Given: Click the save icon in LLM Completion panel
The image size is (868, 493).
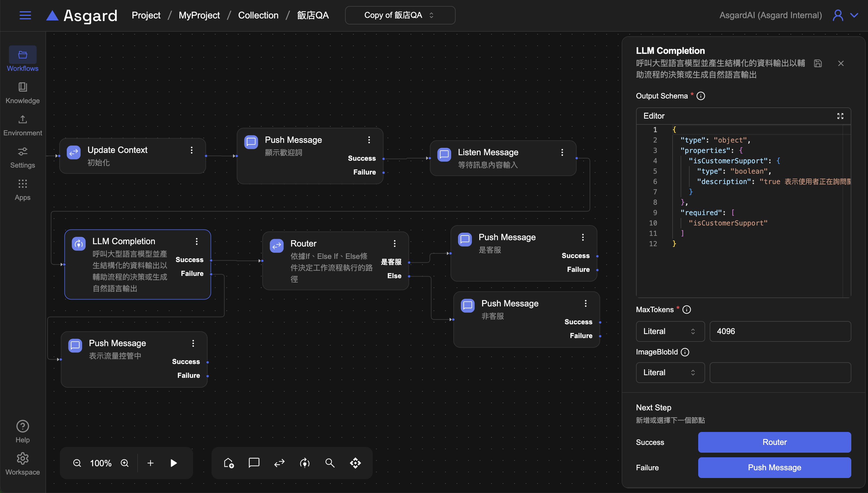Looking at the screenshot, I should (818, 63).
